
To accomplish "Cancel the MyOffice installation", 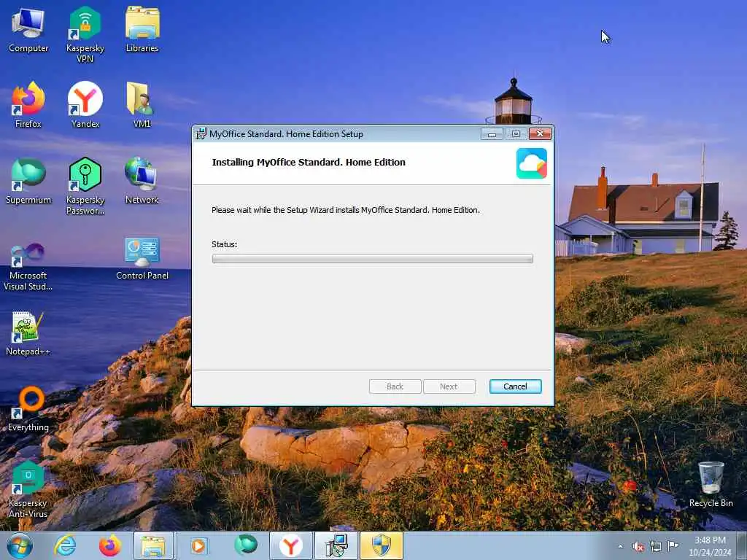I will pyautogui.click(x=516, y=386).
